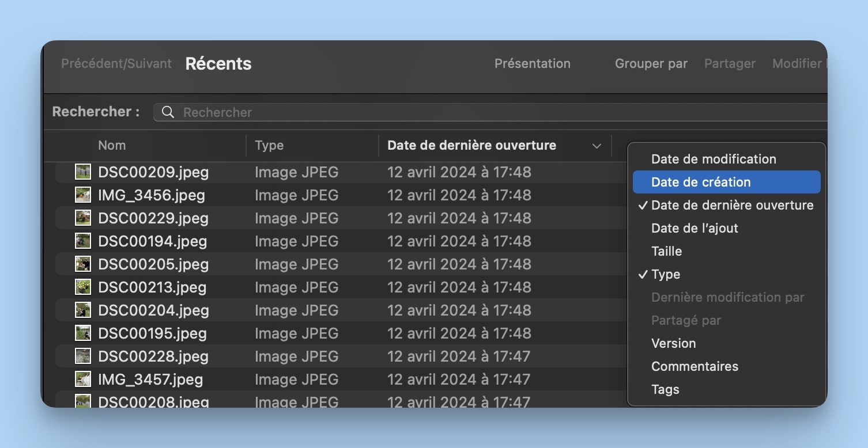
Task: Click the DSC00229.jpeg file icon
Action: click(x=83, y=218)
